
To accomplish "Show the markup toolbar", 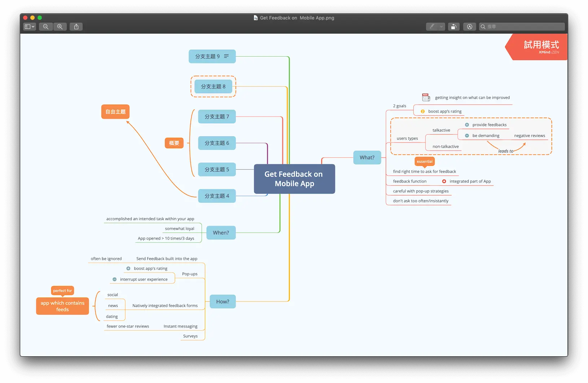I will pyautogui.click(x=469, y=27).
